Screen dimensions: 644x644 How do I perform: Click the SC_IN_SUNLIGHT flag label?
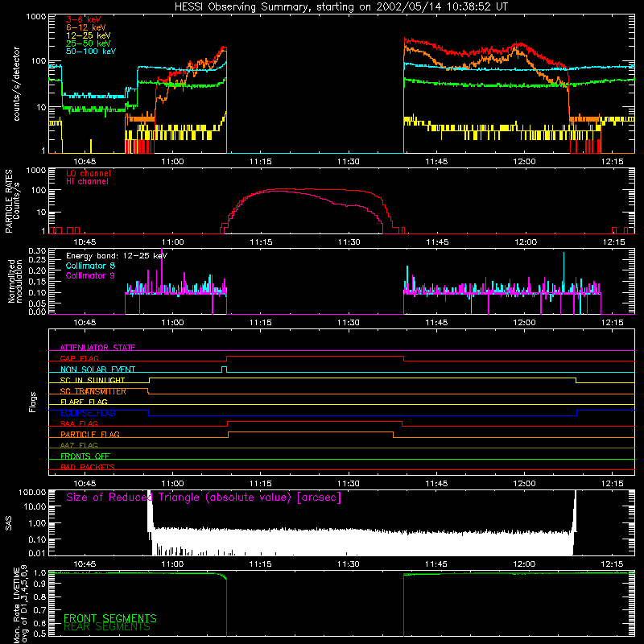point(93,380)
